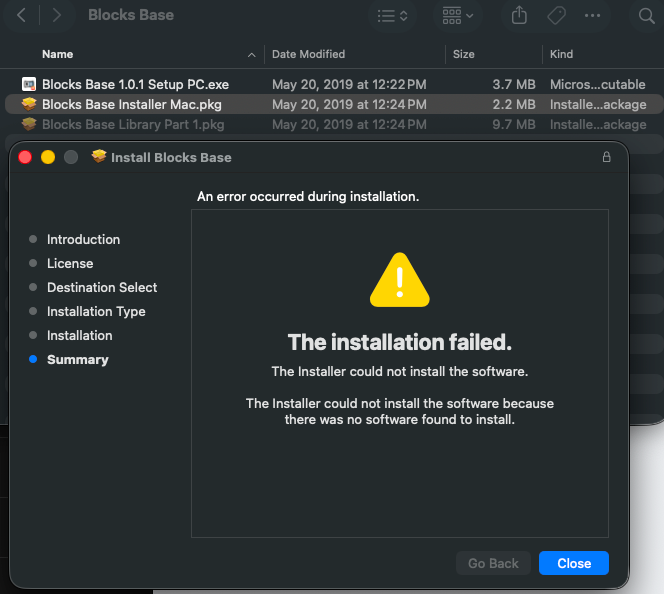Open Finder search magnifier
Image resolution: width=664 pixels, height=594 pixels.
click(x=646, y=16)
